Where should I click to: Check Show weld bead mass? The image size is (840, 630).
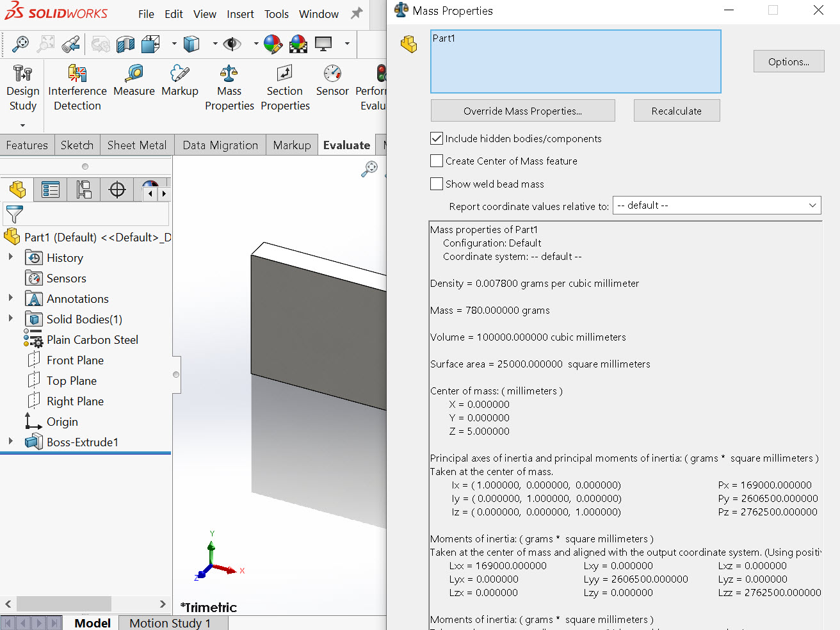point(437,184)
